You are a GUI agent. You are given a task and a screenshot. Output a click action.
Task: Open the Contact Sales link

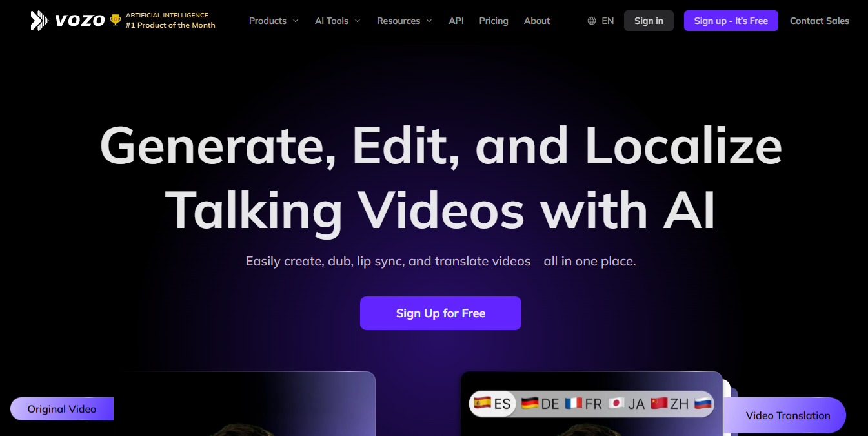pos(820,21)
